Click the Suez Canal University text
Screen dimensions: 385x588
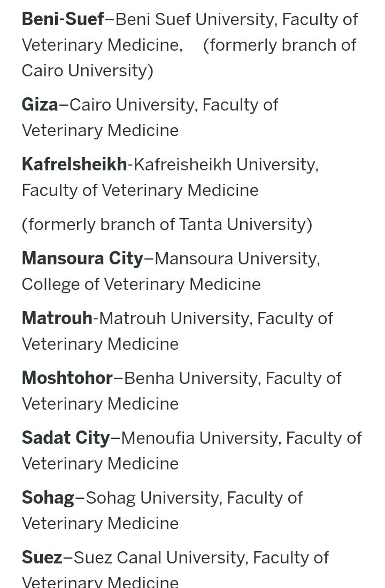click(160, 558)
